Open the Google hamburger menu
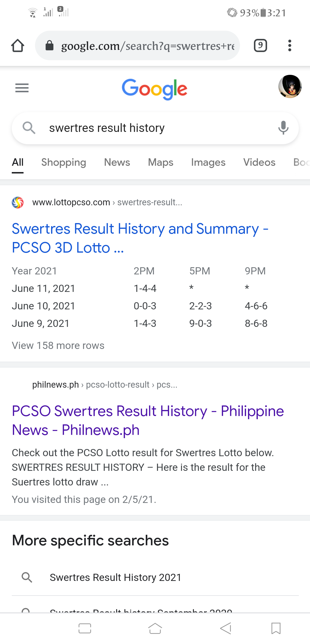The height and width of the screenshot is (644, 310). pos(22,88)
